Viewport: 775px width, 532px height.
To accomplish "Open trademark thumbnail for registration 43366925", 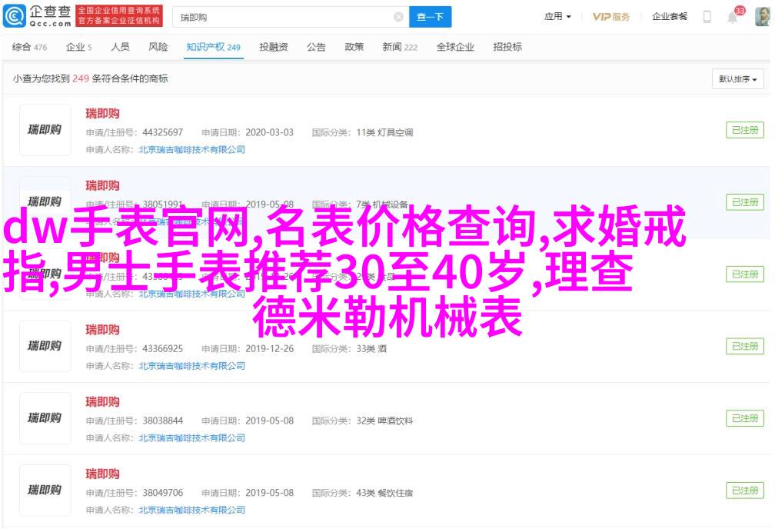I will (45, 346).
